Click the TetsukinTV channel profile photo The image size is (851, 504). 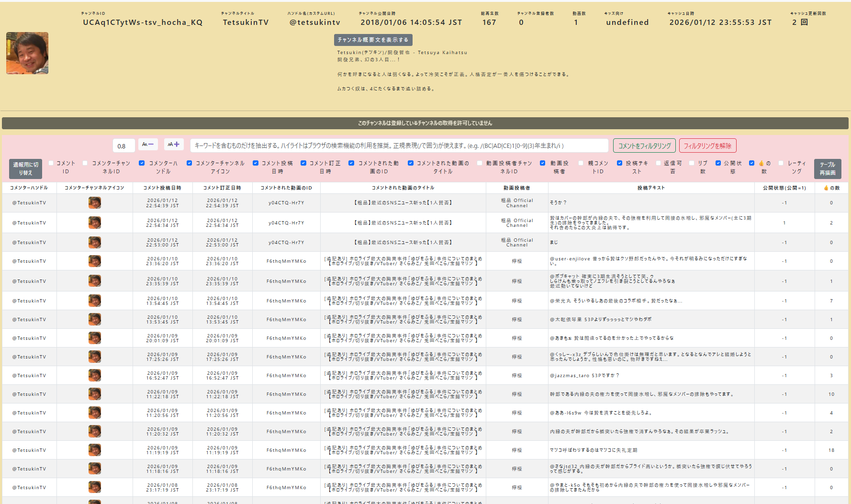(27, 53)
